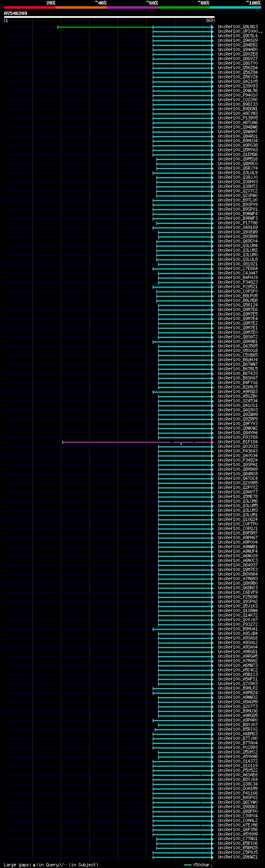Select hit label UniRef100_Q10QZ4
Viewport: 265px width, 868px height.
238,520
